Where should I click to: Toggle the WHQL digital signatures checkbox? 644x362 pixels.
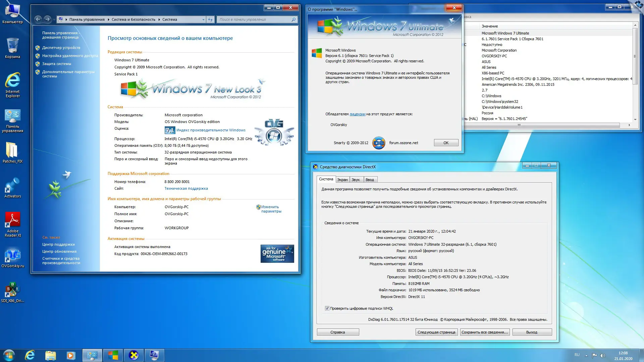[327, 308]
